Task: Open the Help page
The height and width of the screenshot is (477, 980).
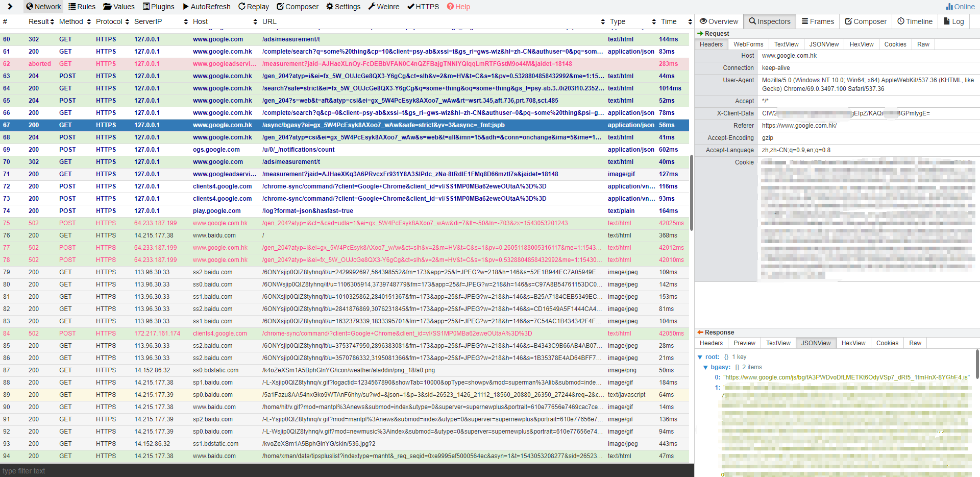Action: coord(458,6)
